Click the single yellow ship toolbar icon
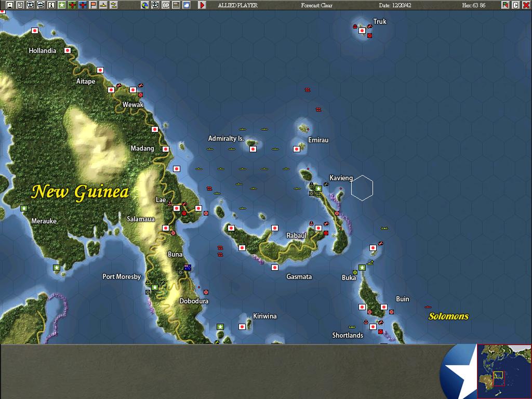The width and height of the screenshot is (532, 399). click(x=103, y=5)
